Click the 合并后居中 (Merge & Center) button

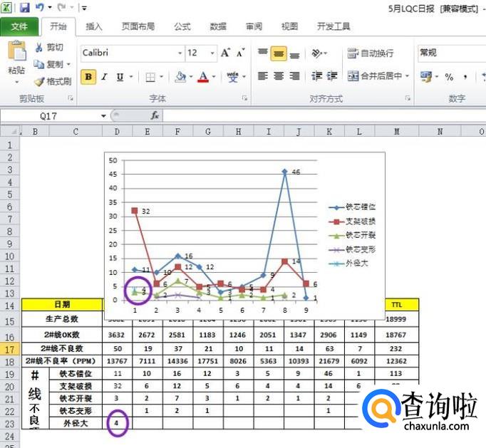374,76
